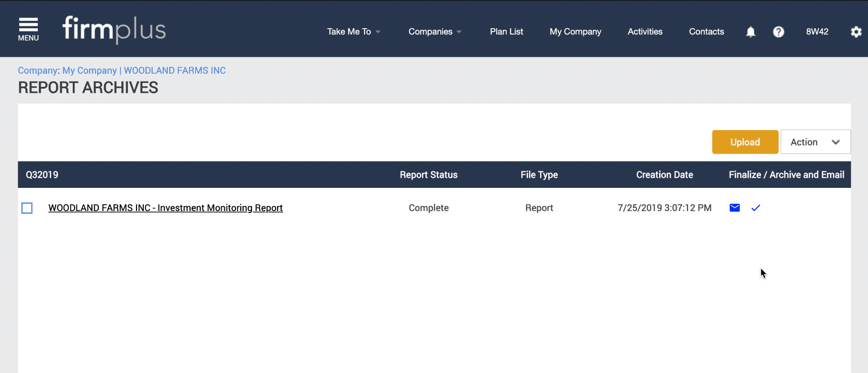Open the Investment Monitoring Report link

pyautogui.click(x=166, y=208)
